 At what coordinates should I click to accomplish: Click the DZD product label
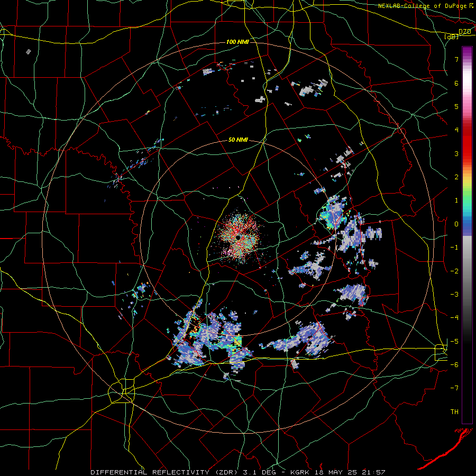(x=465, y=32)
